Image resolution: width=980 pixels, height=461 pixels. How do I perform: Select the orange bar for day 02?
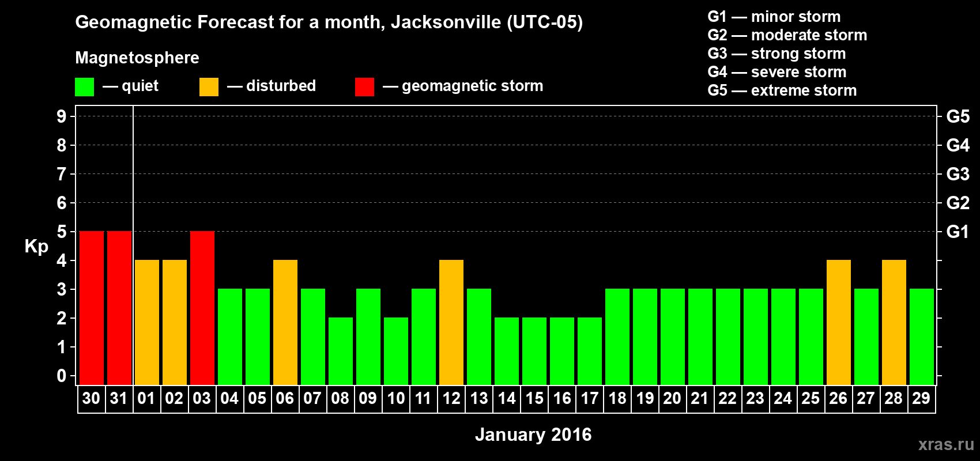[175, 323]
